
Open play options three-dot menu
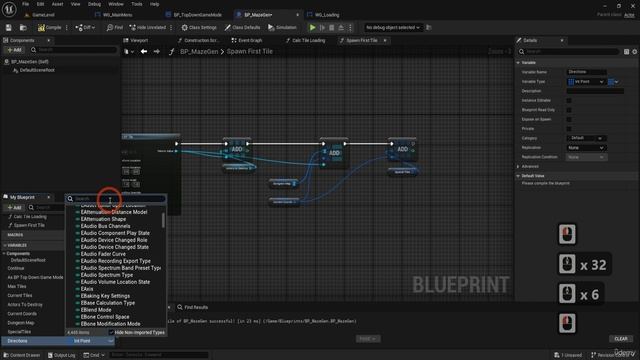350,27
